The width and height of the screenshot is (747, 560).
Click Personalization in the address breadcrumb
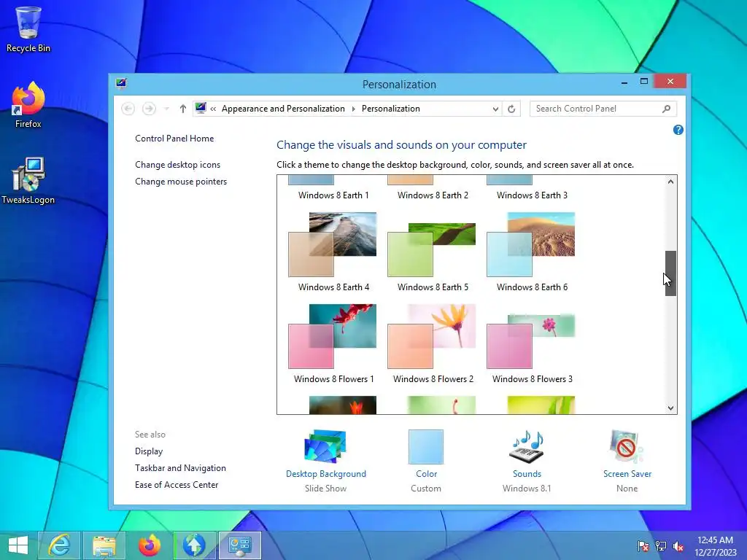point(391,109)
